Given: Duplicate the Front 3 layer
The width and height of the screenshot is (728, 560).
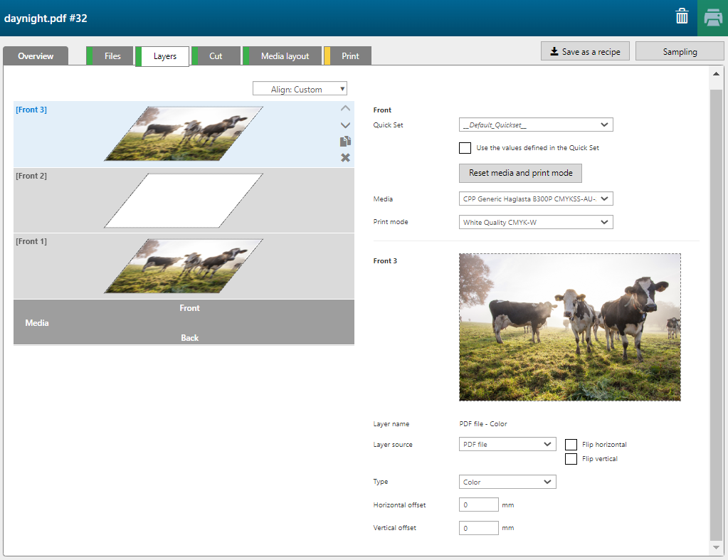Looking at the screenshot, I should [345, 142].
